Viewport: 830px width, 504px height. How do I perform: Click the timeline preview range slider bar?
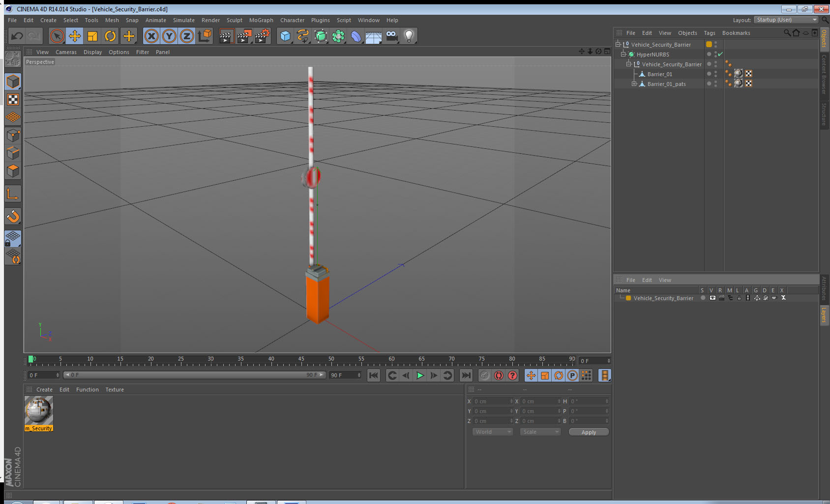point(195,375)
